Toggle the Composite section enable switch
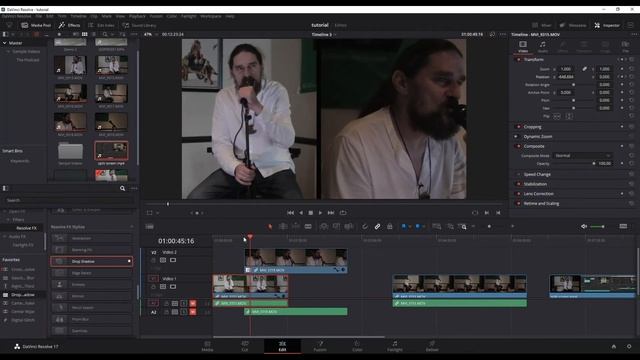Image resolution: width=640 pixels, height=360 pixels. pyautogui.click(x=519, y=146)
